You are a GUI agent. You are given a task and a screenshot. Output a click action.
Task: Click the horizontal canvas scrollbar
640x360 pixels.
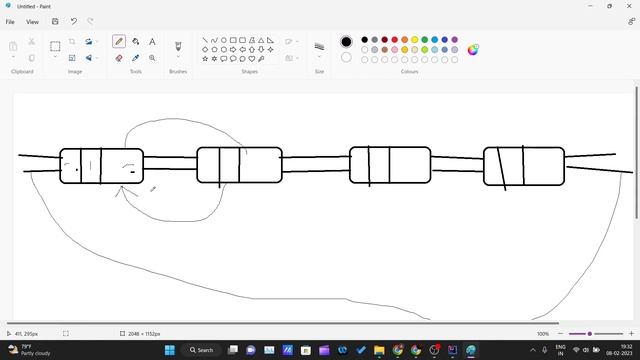pyautogui.click(x=282, y=323)
